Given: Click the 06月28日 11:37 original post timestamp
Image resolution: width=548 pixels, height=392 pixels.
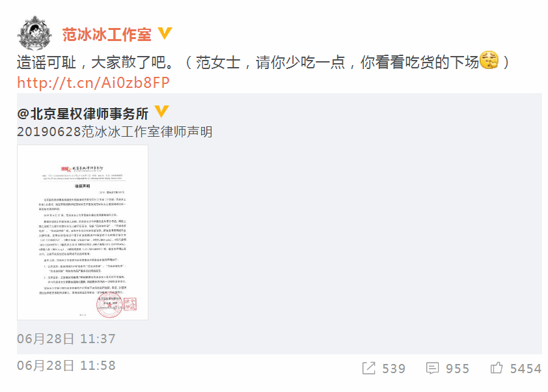Looking at the screenshot, I should click(x=66, y=339).
